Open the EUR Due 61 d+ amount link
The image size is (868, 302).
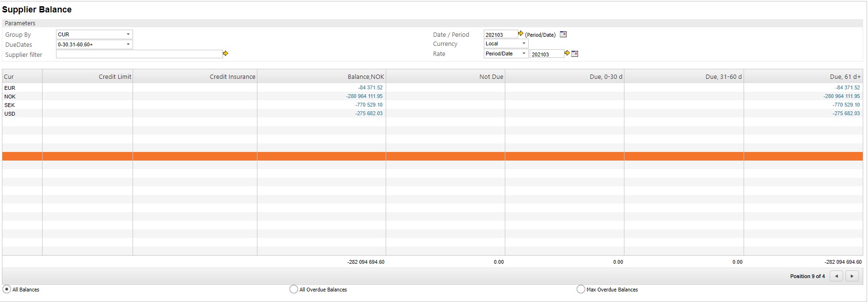point(847,87)
